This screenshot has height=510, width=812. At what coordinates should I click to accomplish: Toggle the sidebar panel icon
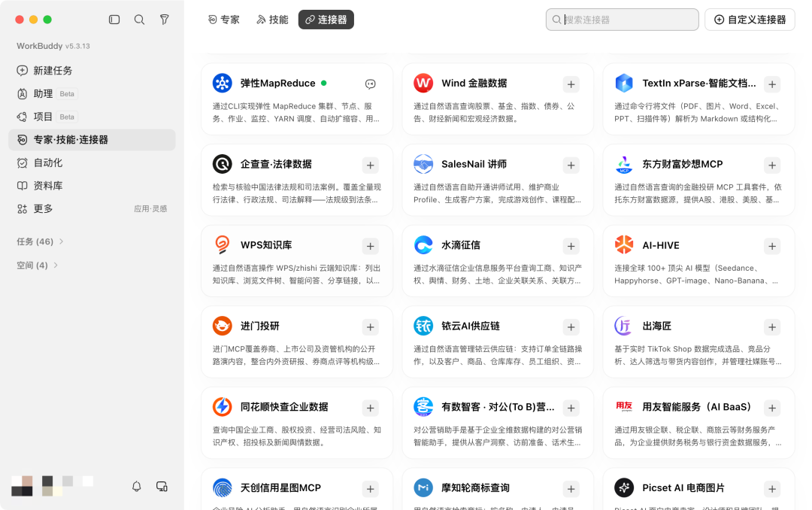(114, 20)
